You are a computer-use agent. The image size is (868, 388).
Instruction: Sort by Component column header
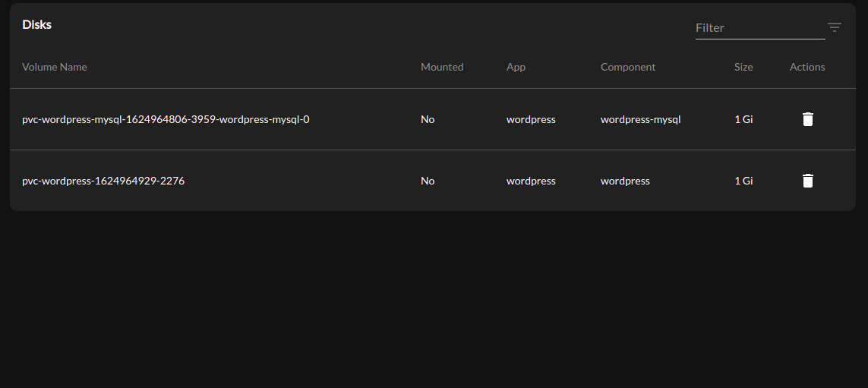(628, 67)
